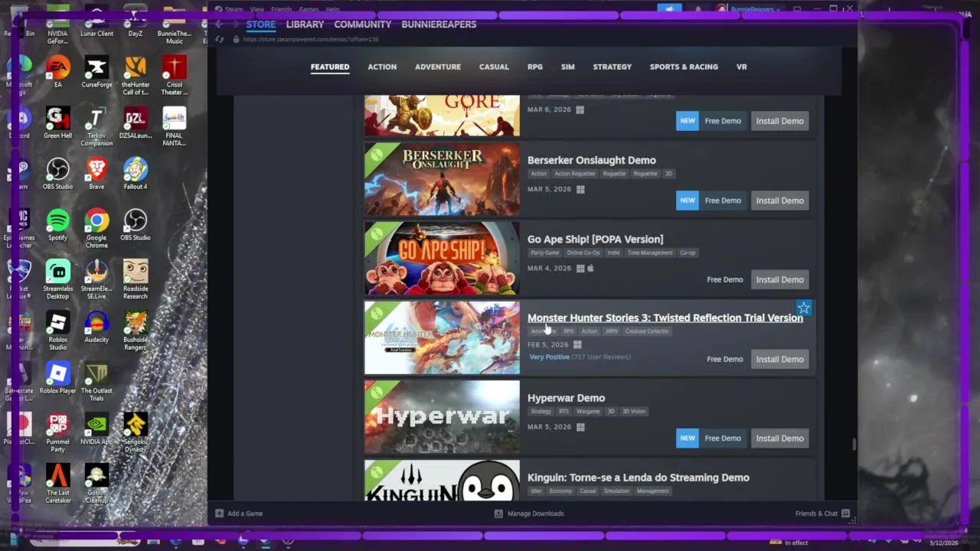The width and height of the screenshot is (980, 551).
Task: Select the RPG demo category
Action: pyautogui.click(x=535, y=67)
